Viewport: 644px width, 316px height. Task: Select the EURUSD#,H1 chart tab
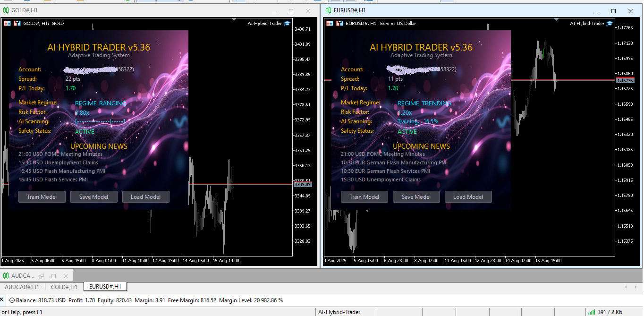pos(105,287)
